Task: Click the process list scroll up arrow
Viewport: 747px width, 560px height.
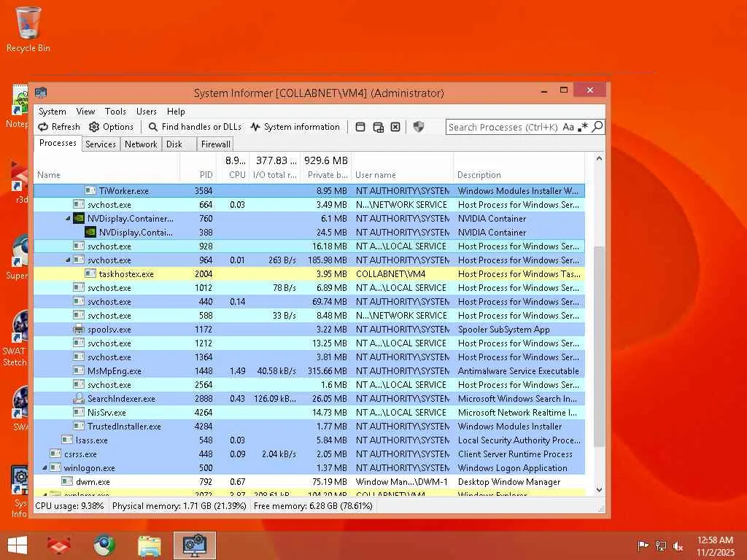Action: (600, 158)
